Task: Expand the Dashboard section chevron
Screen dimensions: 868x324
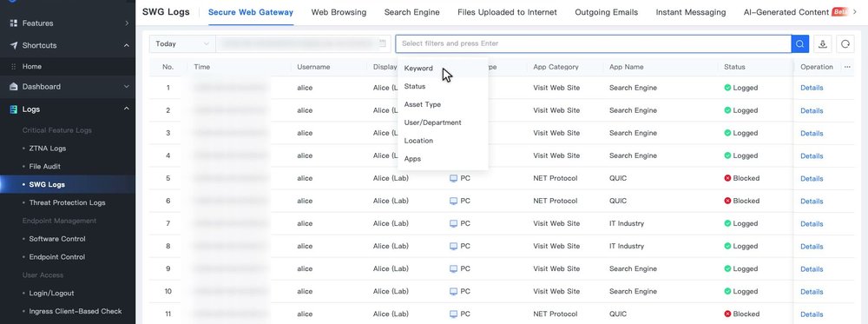Action: click(127, 87)
